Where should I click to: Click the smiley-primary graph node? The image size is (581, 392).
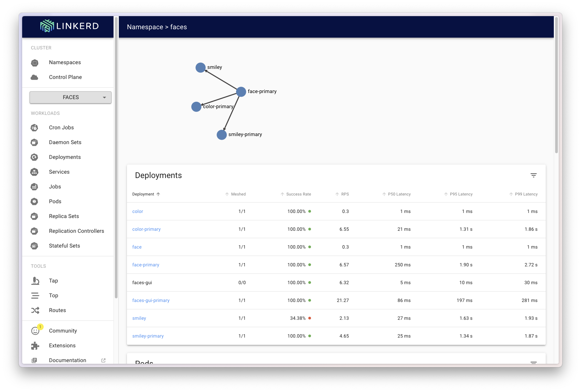pos(222,135)
